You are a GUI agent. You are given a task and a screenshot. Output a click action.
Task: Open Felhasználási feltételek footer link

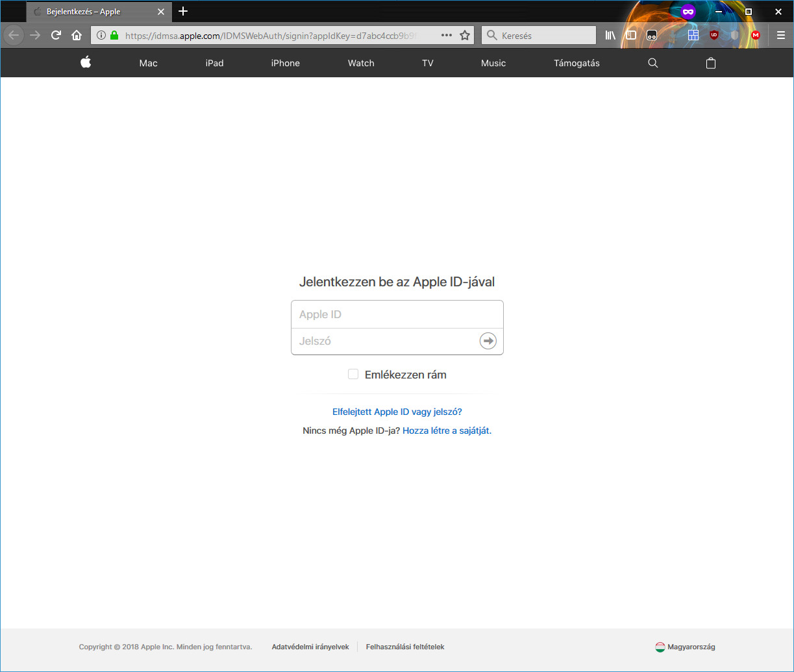point(405,647)
